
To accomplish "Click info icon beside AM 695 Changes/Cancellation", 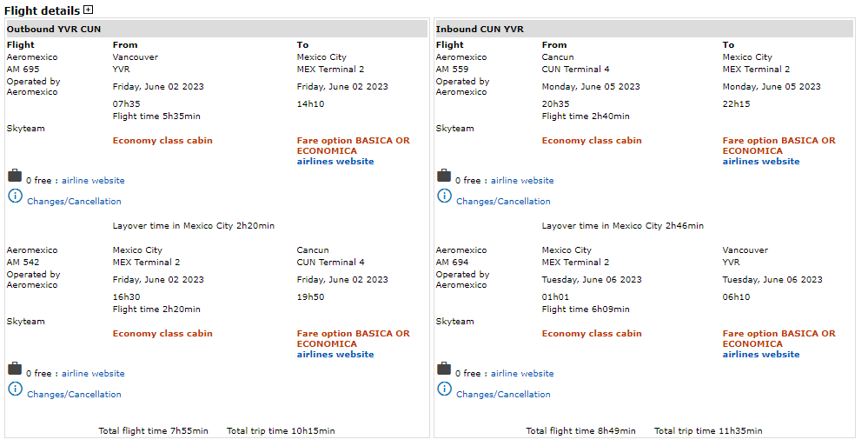I will 15,196.
